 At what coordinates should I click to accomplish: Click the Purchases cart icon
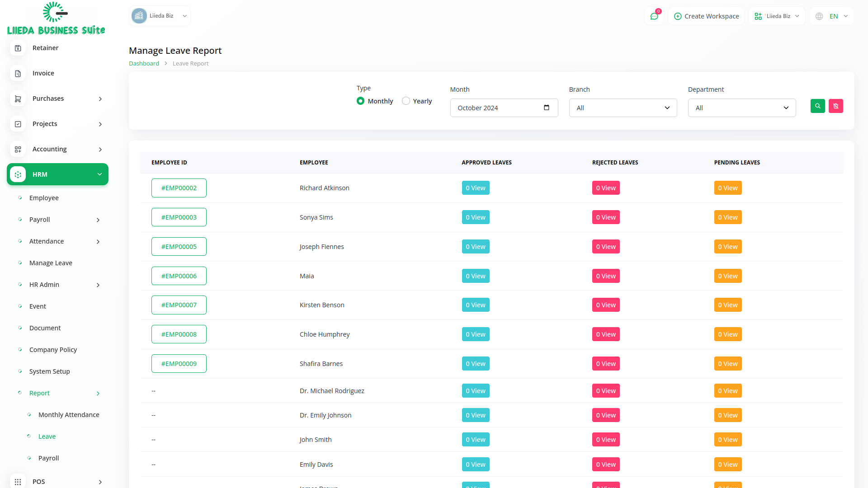click(x=18, y=99)
